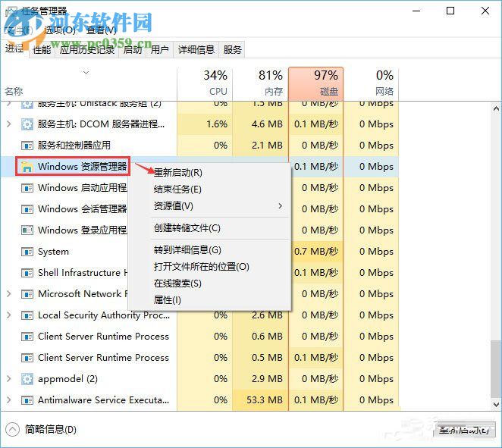Screen dimensions: 502x448
Task: Click the icon beside Windows 会话管理器
Action: pos(27,209)
